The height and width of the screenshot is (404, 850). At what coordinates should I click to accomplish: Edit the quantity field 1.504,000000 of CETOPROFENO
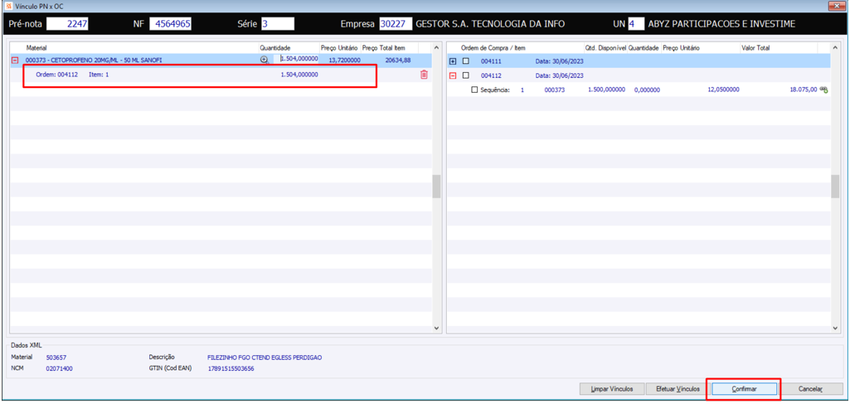299,59
